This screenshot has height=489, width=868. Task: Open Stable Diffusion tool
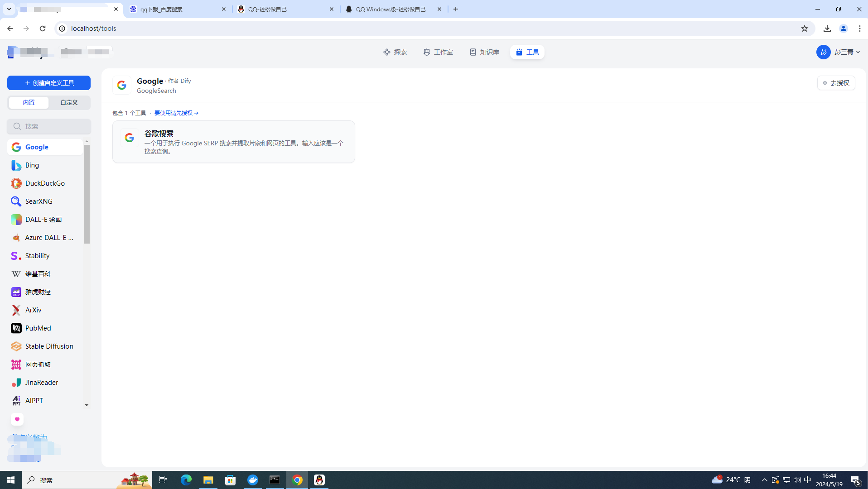45,346
